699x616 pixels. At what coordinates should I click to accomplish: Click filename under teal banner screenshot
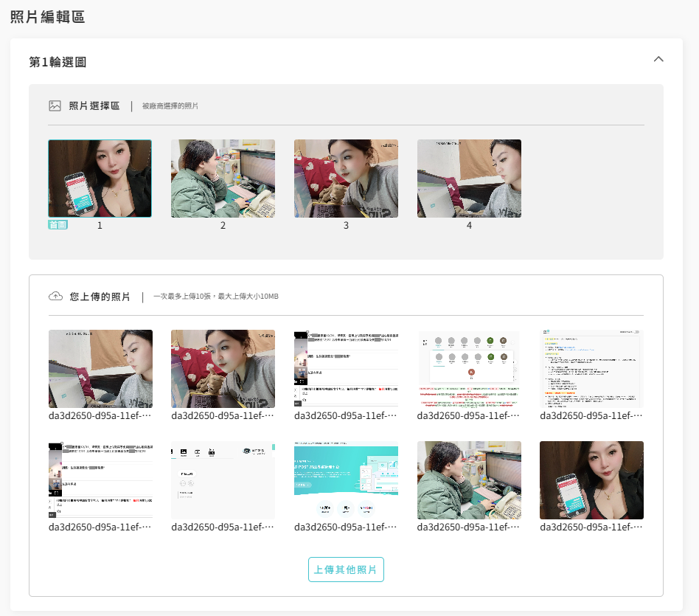(346, 527)
